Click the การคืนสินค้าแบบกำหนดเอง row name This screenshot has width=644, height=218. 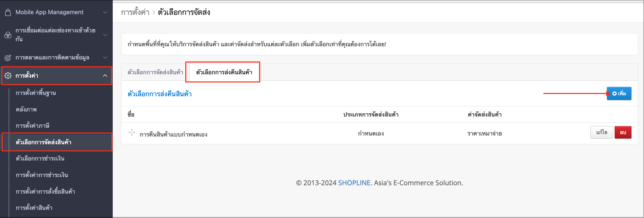(173, 135)
